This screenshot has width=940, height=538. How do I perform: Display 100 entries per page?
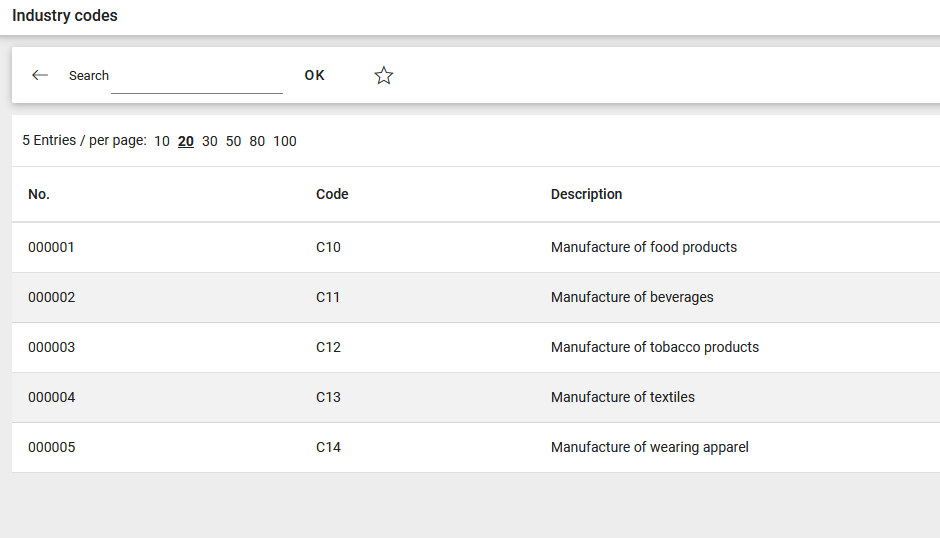click(285, 141)
